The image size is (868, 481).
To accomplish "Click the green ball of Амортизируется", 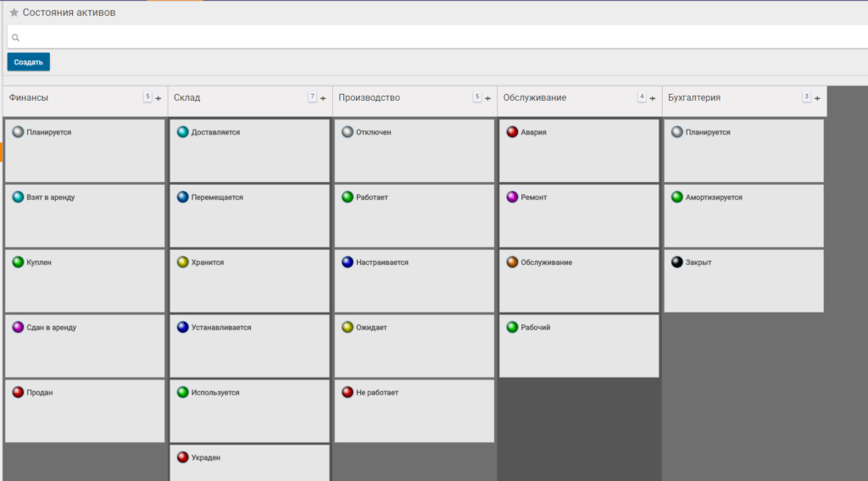I will tap(677, 196).
